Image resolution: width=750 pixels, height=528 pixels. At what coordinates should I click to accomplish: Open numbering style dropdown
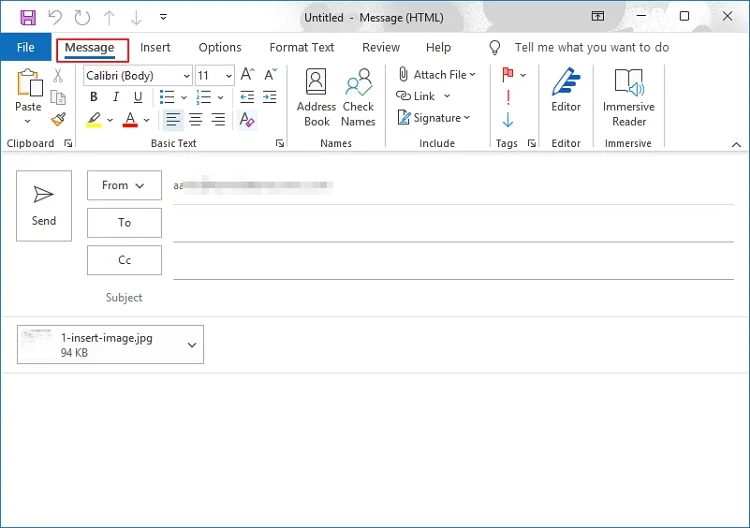click(x=221, y=98)
